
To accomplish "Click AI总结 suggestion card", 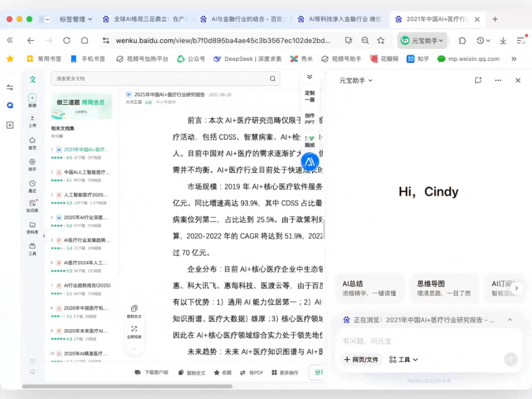I will (370, 288).
